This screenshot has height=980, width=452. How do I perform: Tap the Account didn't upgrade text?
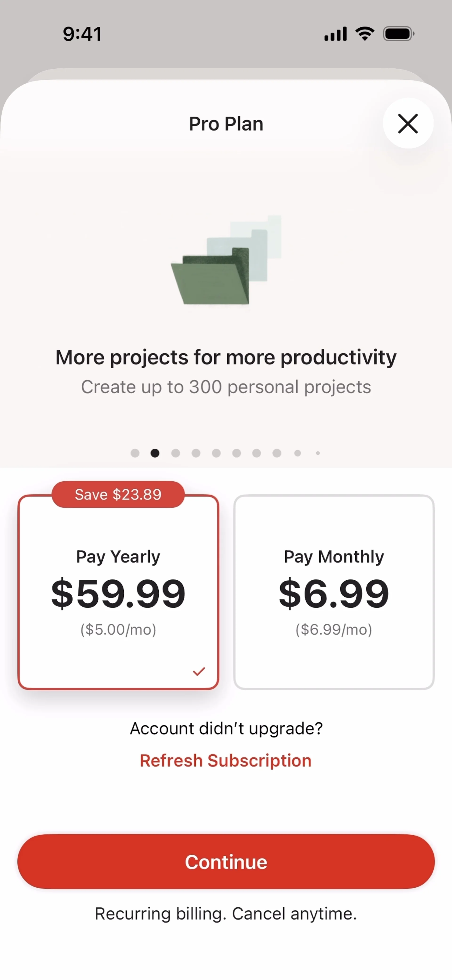[x=226, y=729]
